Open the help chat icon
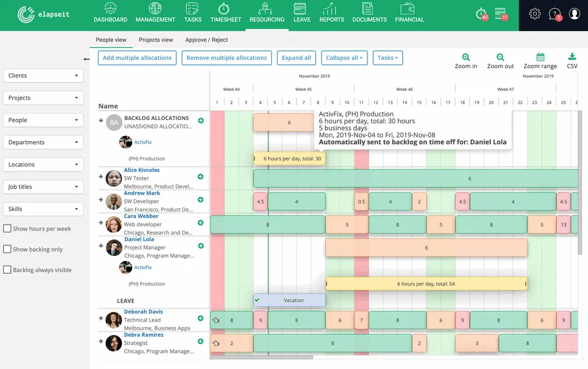This screenshot has width=588, height=369. click(555, 14)
